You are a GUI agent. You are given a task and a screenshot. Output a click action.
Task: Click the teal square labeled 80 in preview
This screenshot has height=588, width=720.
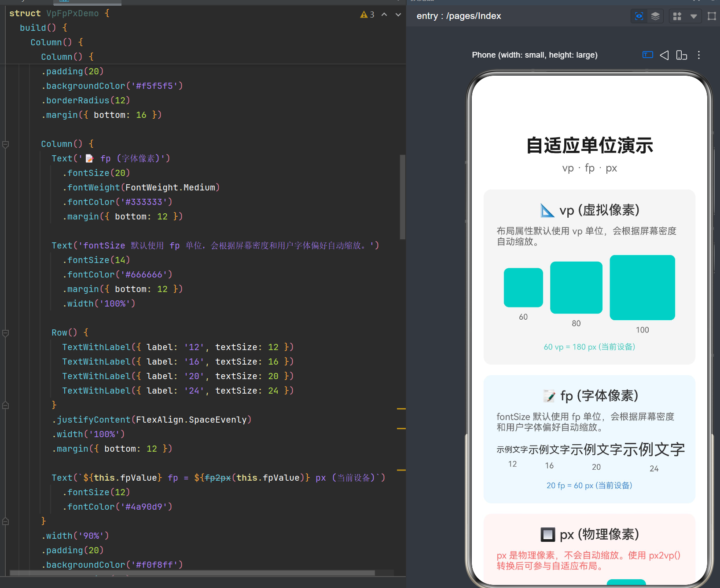pyautogui.click(x=576, y=288)
